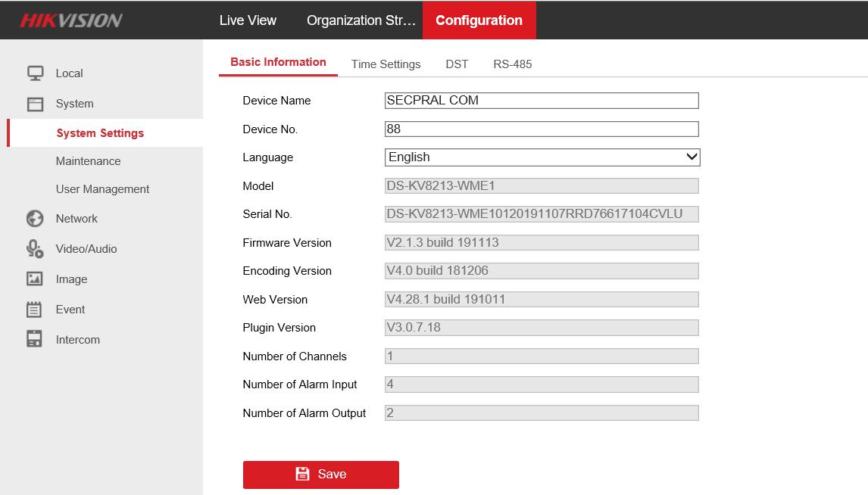Viewport: 868px width, 495px height.
Task: Click the Event list icon
Action: click(x=35, y=310)
